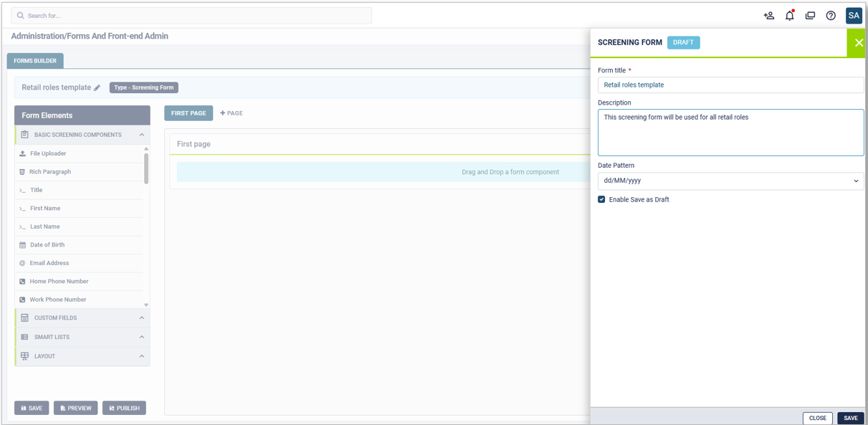This screenshot has height=425, width=868.
Task: Select the Date of Birth element
Action: click(47, 245)
